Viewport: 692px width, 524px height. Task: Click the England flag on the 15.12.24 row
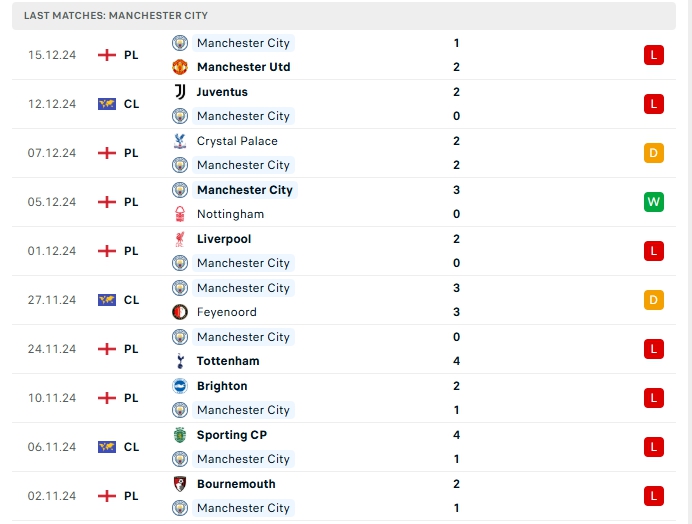[x=107, y=55]
